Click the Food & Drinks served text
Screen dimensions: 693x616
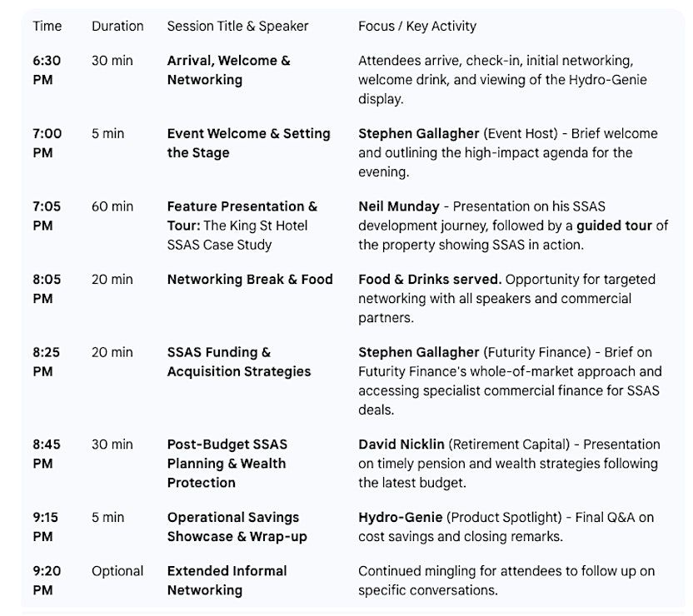[x=430, y=280]
